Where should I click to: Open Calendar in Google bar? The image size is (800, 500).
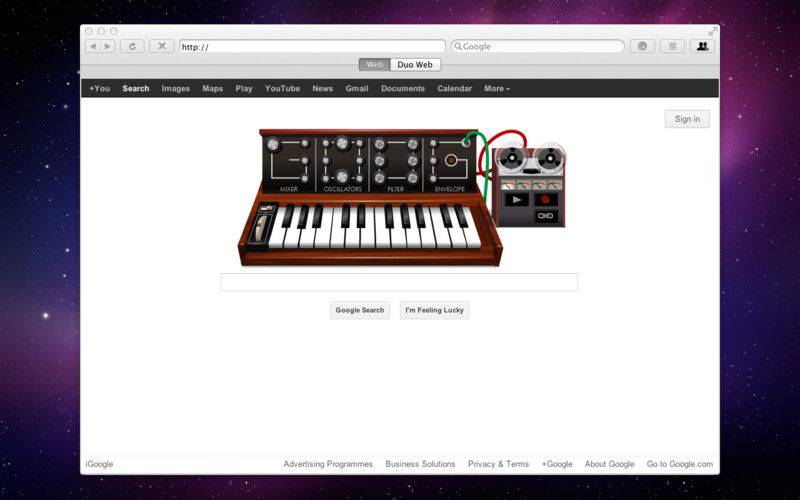tap(454, 88)
